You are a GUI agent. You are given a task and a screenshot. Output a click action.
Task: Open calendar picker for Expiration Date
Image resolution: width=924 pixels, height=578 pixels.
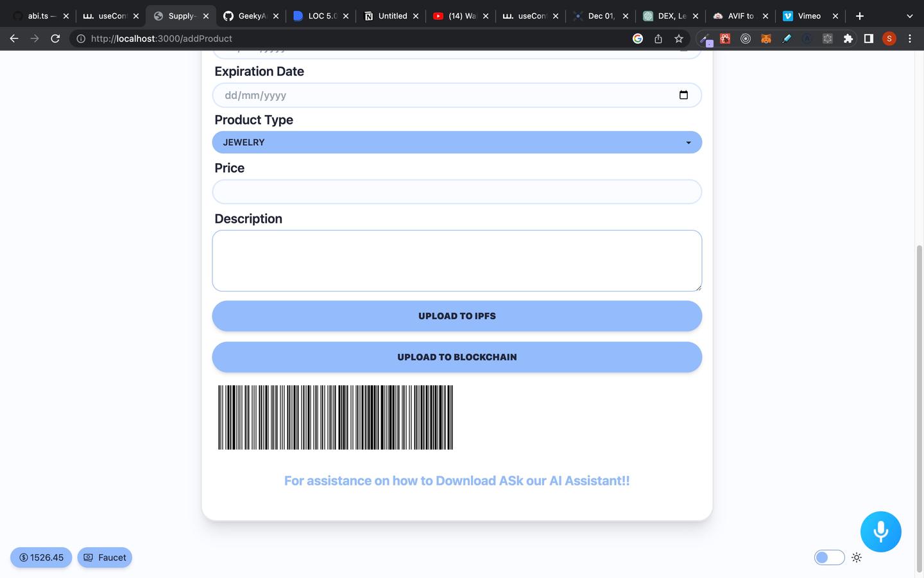(683, 95)
